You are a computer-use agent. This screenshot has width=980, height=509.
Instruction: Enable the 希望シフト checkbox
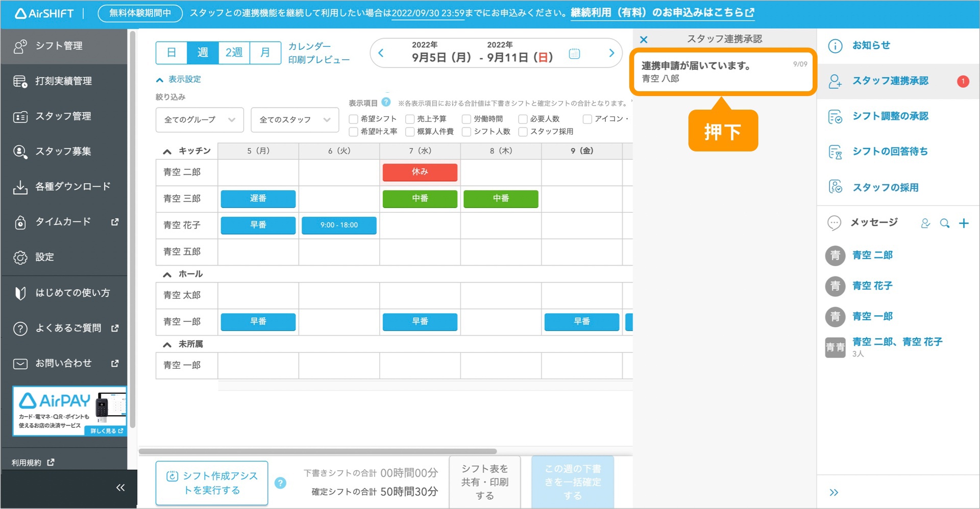coord(353,119)
